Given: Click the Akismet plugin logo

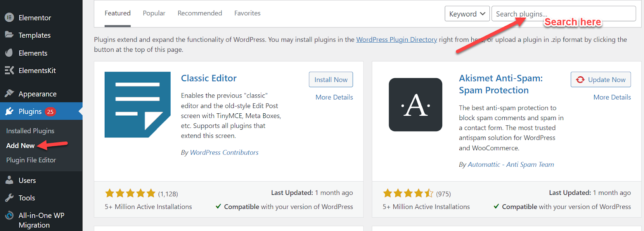Looking at the screenshot, I should (x=415, y=104).
